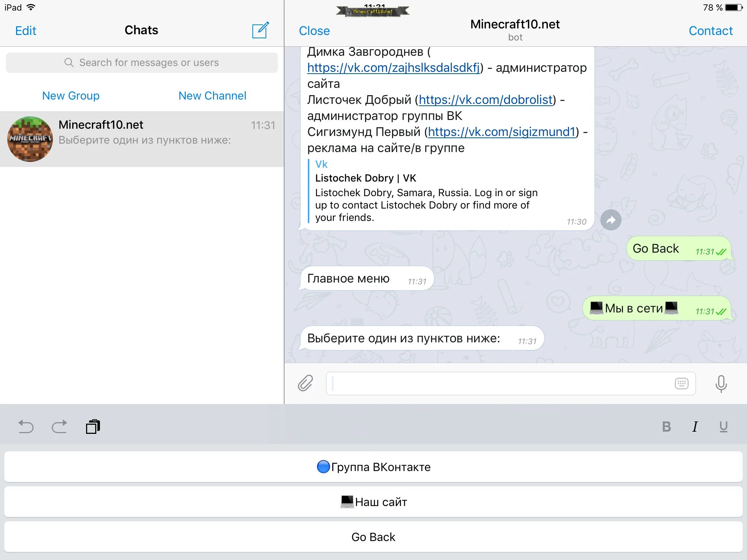The height and width of the screenshot is (560, 747).
Task: Toggle Underline formatting button
Action: click(723, 427)
